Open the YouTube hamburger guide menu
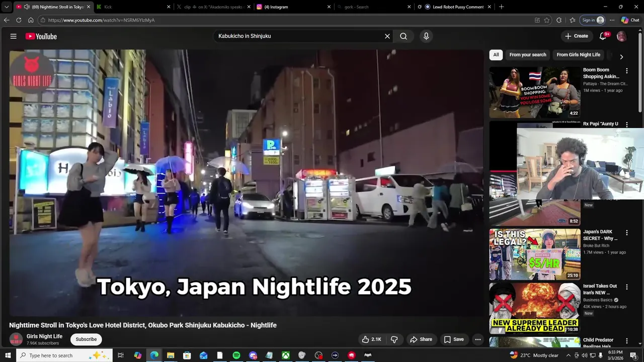Viewport: 644px width, 362px height. point(14,36)
